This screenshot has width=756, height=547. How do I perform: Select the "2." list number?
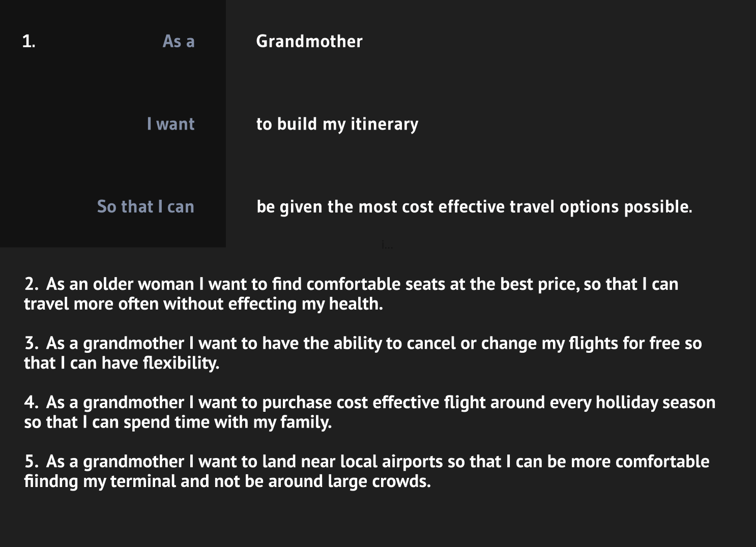click(x=32, y=284)
